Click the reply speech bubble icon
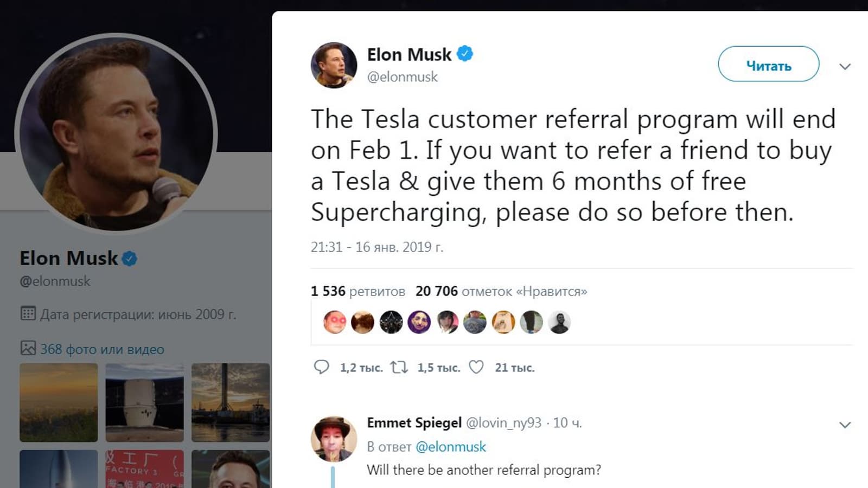868x488 pixels. pyautogui.click(x=321, y=367)
